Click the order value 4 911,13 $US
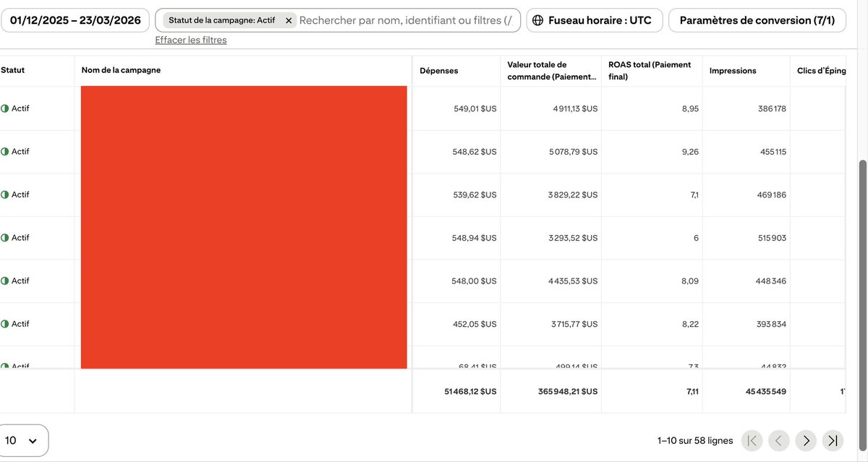This screenshot has height=462, width=868. pos(575,108)
